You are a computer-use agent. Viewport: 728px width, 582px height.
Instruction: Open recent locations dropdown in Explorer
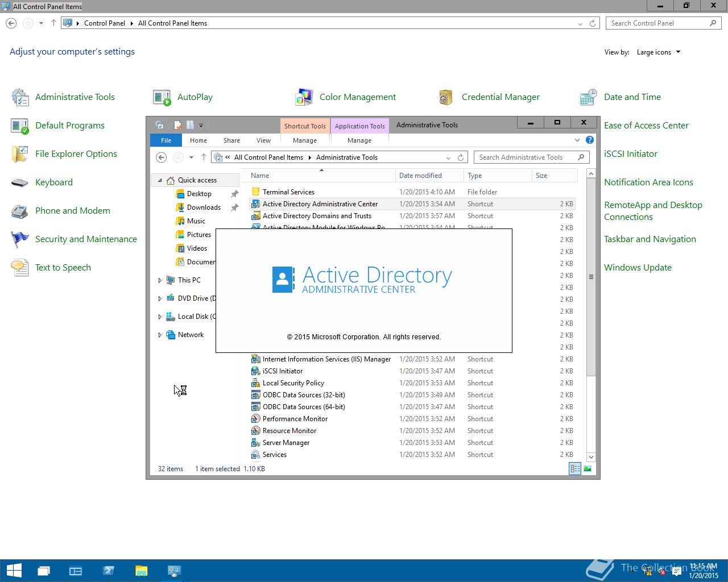(x=191, y=157)
